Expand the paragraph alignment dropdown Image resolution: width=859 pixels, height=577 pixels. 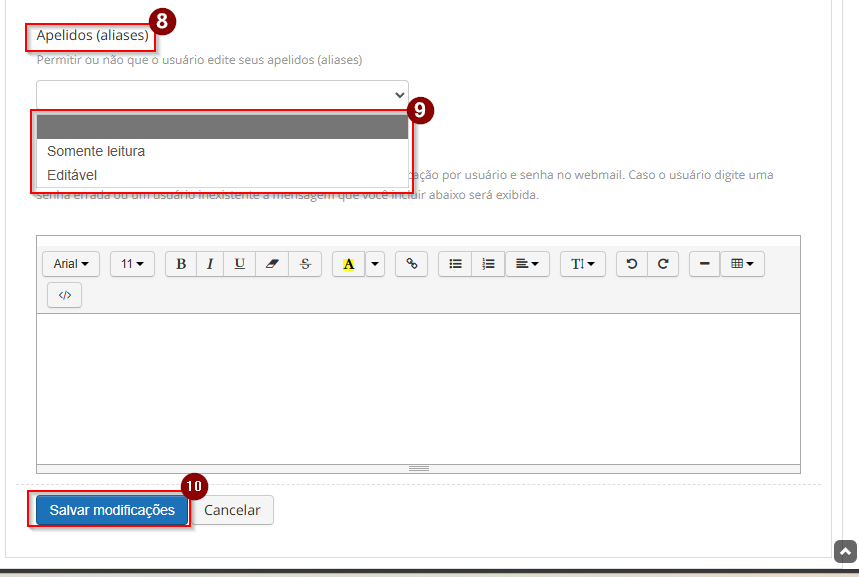(x=527, y=264)
